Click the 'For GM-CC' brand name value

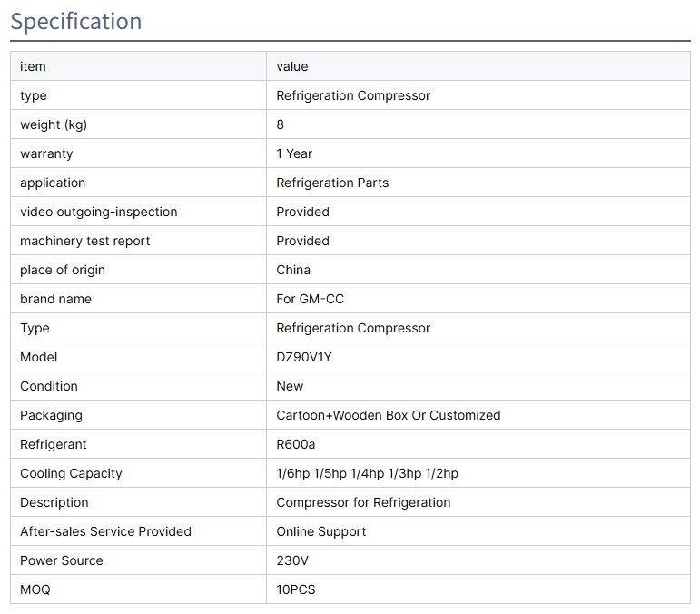click(x=311, y=299)
